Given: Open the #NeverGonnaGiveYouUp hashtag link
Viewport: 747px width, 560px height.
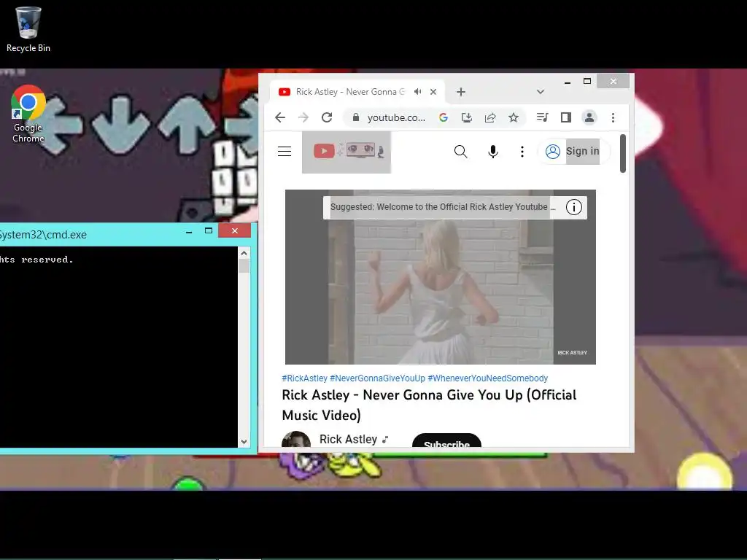Looking at the screenshot, I should pyautogui.click(x=377, y=378).
